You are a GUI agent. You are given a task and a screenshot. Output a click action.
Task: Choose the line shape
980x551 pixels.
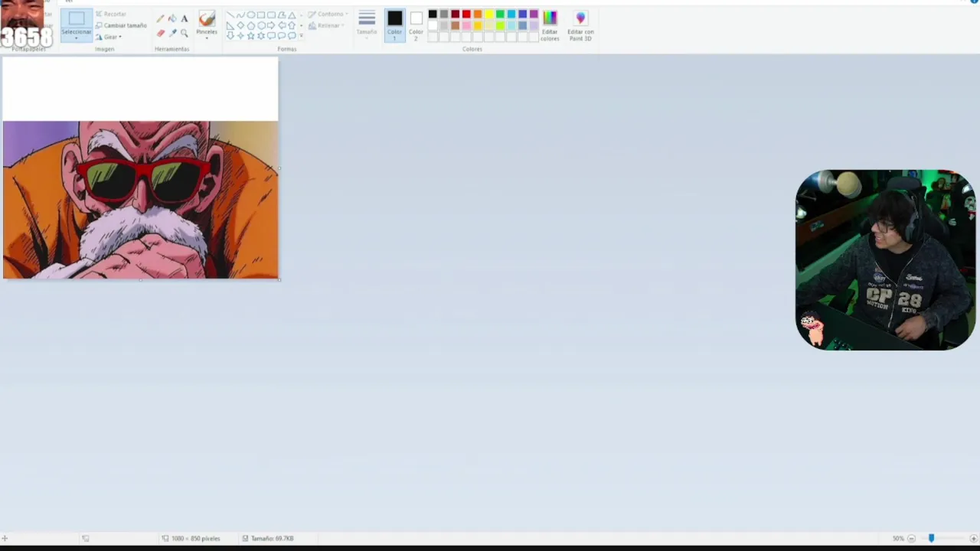click(230, 15)
